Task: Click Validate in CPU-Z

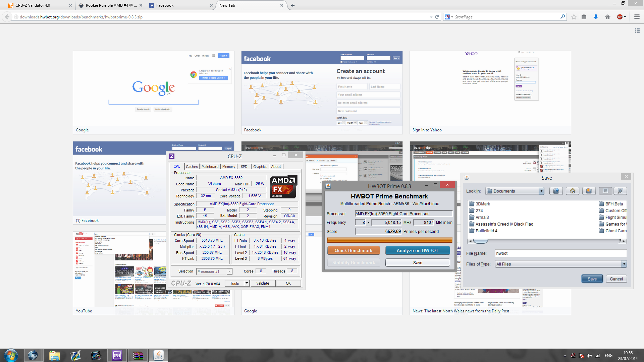Action: tap(263, 283)
